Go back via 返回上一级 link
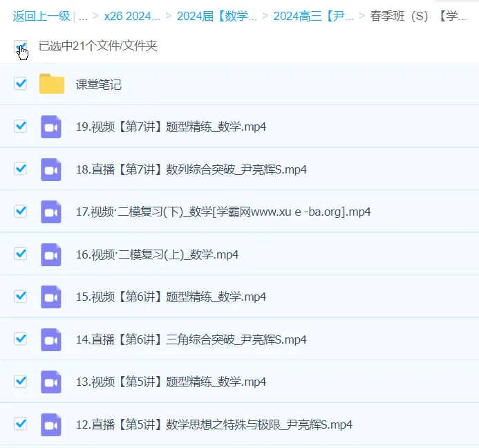The height and width of the screenshot is (448, 479). [x=41, y=16]
